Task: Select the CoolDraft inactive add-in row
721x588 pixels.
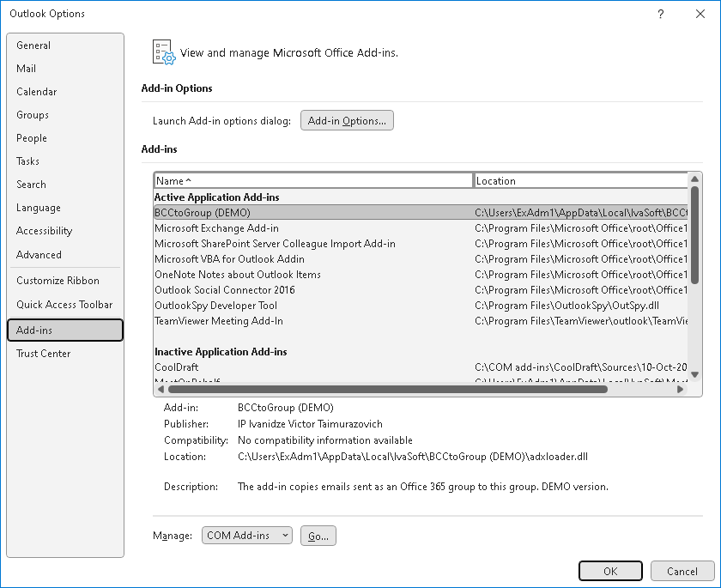Action: (421, 367)
